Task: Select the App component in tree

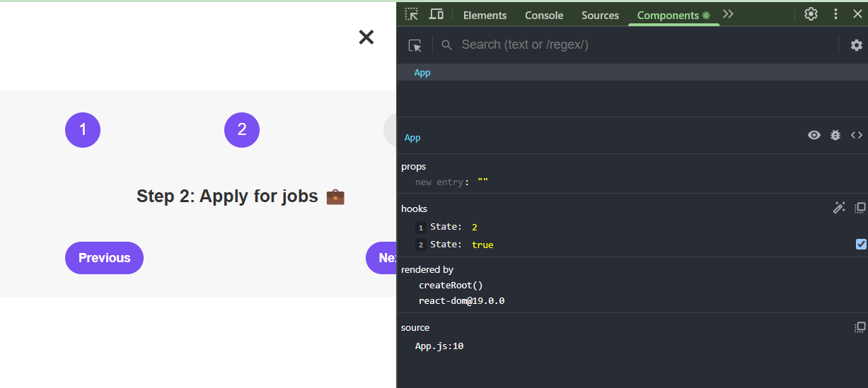Action: pos(422,73)
